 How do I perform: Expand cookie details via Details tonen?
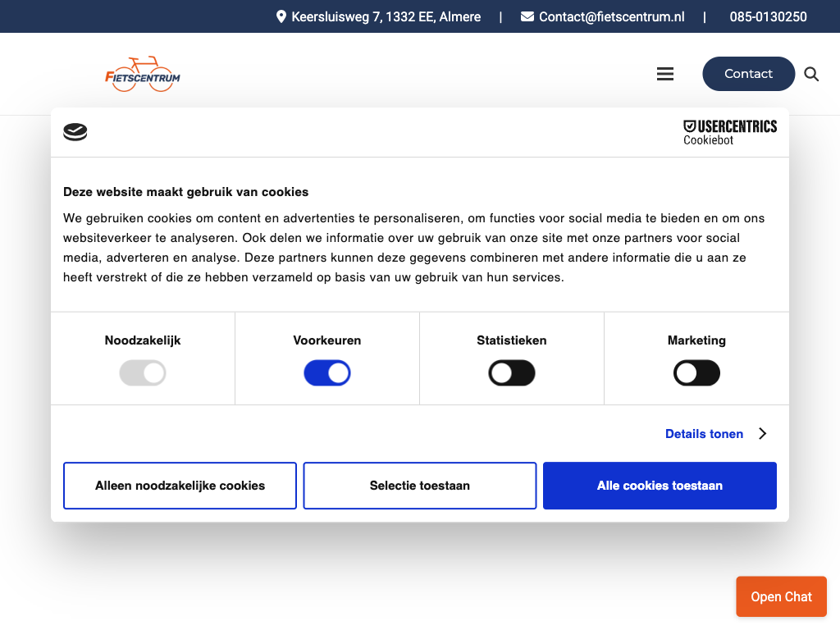click(x=704, y=434)
